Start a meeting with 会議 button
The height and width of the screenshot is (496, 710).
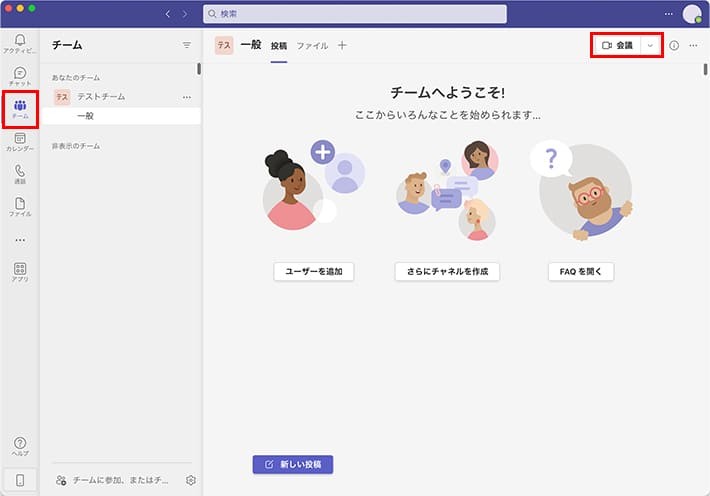coord(617,45)
